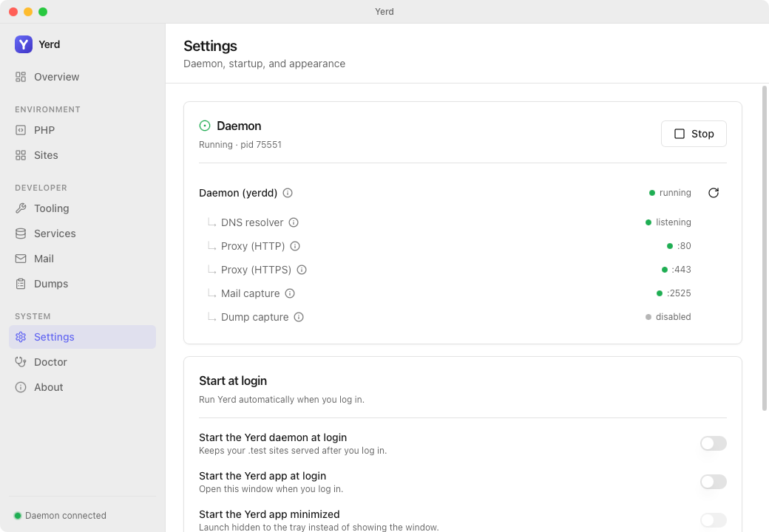
Task: Click the About info icon in sidebar
Action: click(x=21, y=387)
